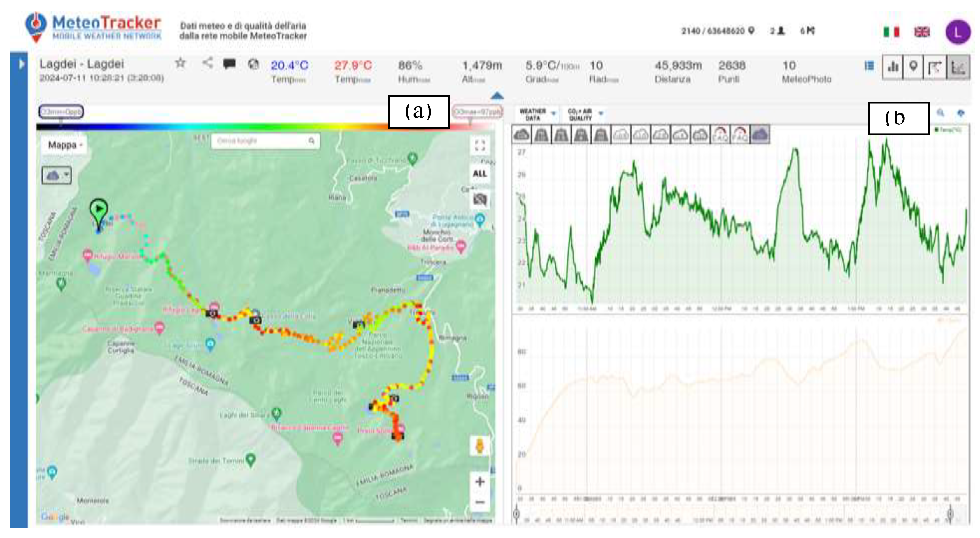The image size is (980, 538).
Task: Enter fullscreen map mode
Action: [x=480, y=146]
